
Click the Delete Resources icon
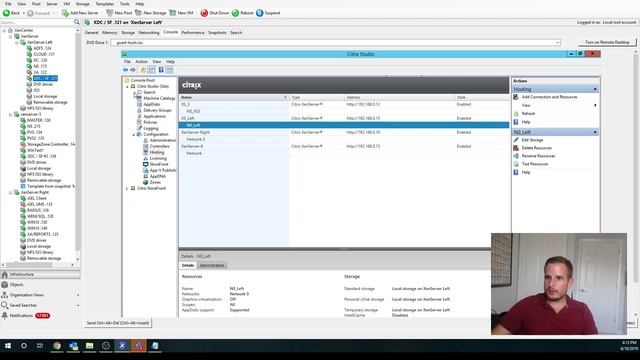pyautogui.click(x=516, y=148)
